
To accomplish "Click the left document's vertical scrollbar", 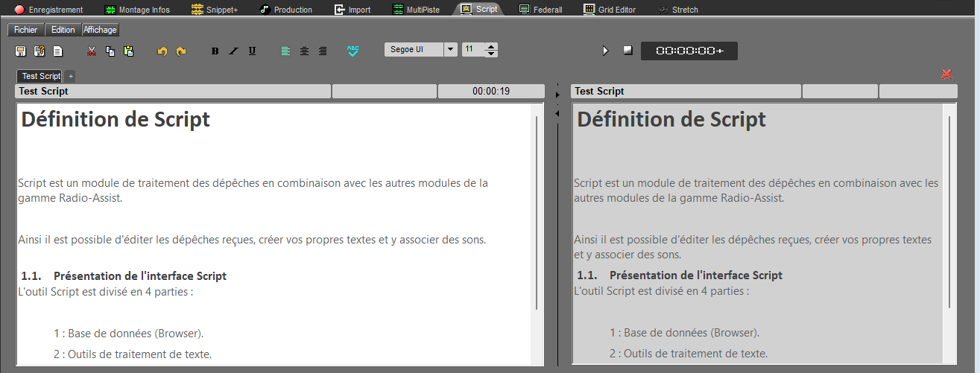I will 537,212.
